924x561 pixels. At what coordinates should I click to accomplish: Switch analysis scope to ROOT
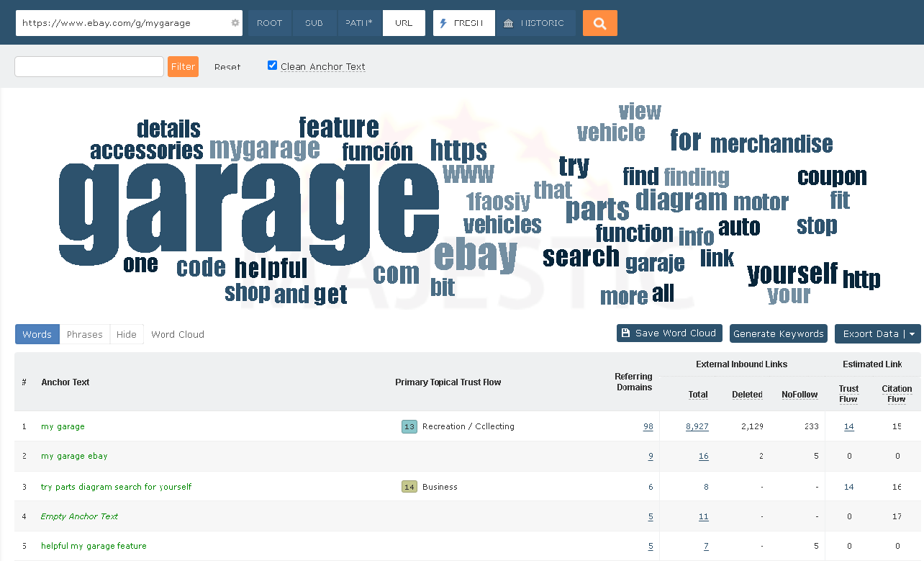(x=268, y=22)
